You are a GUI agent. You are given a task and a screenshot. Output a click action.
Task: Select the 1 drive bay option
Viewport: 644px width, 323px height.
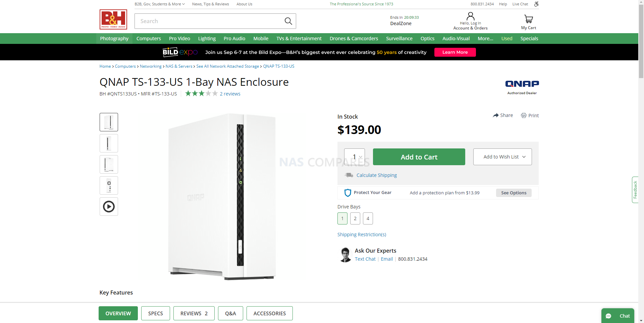(x=342, y=218)
